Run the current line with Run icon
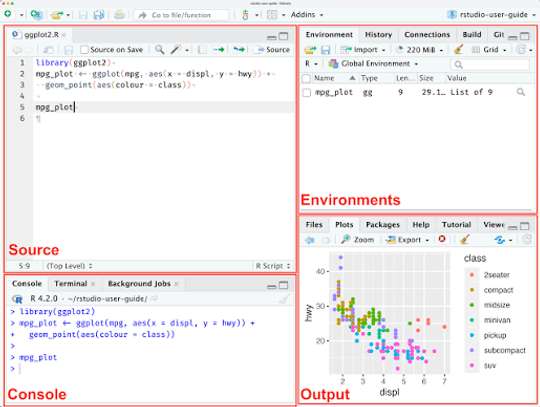This screenshot has width=540, height=407. point(218,50)
